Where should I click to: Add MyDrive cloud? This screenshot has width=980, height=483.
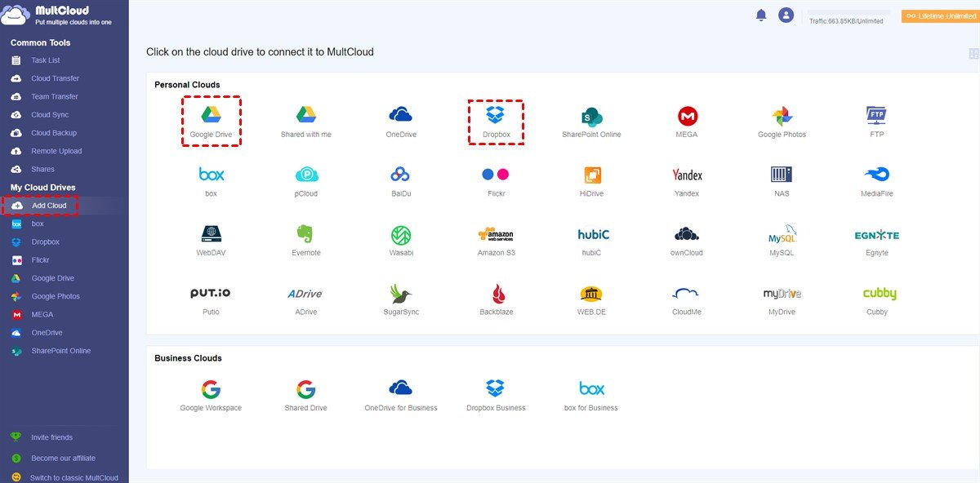point(782,300)
